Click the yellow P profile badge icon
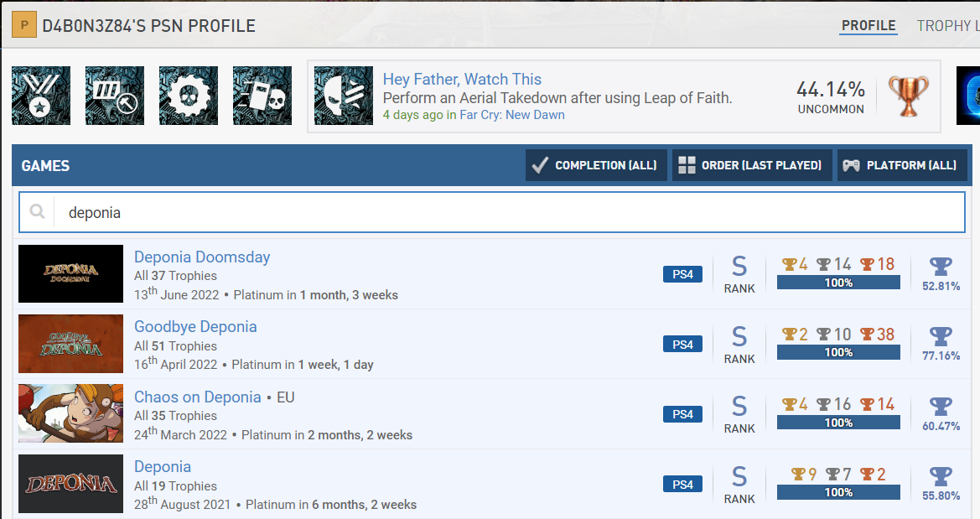This screenshot has height=519, width=980. click(x=23, y=25)
